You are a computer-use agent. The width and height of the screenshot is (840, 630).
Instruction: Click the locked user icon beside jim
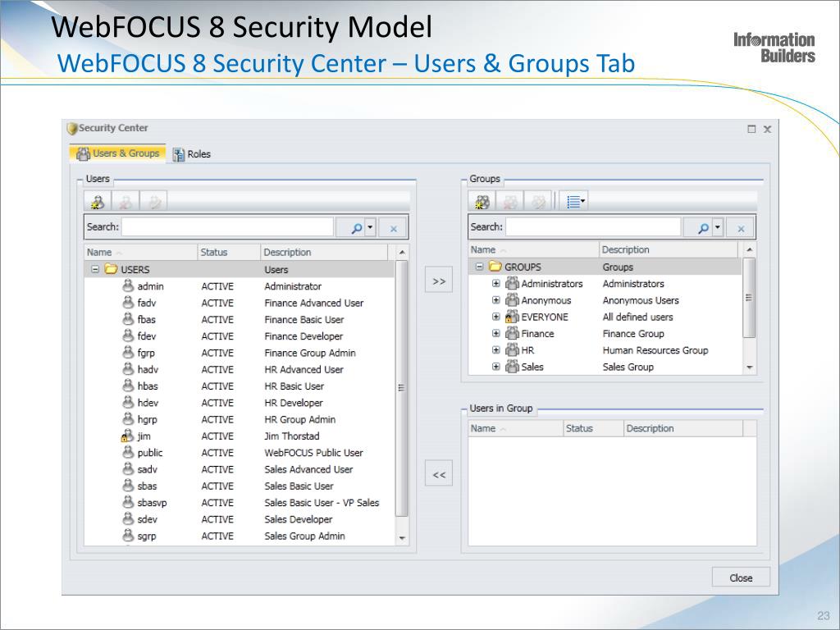pos(127,435)
